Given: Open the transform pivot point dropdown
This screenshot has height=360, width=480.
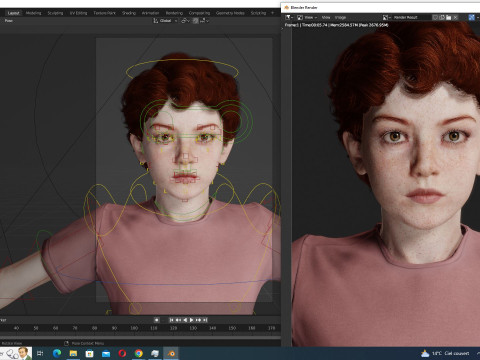Looking at the screenshot, I should (x=185, y=21).
